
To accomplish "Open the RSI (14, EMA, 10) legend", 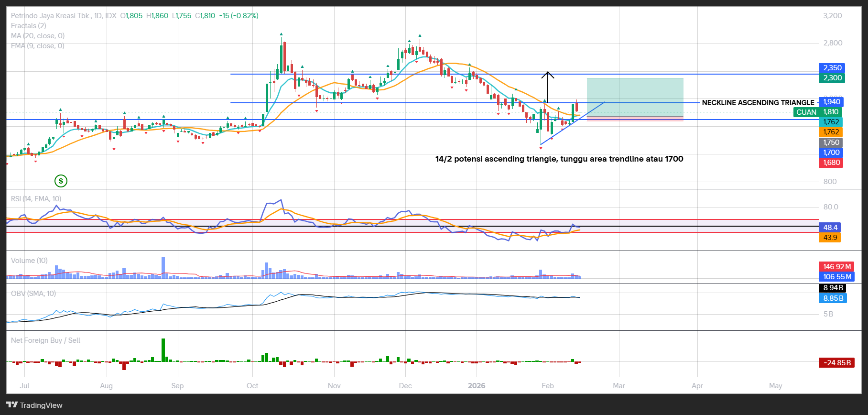I will [36, 199].
